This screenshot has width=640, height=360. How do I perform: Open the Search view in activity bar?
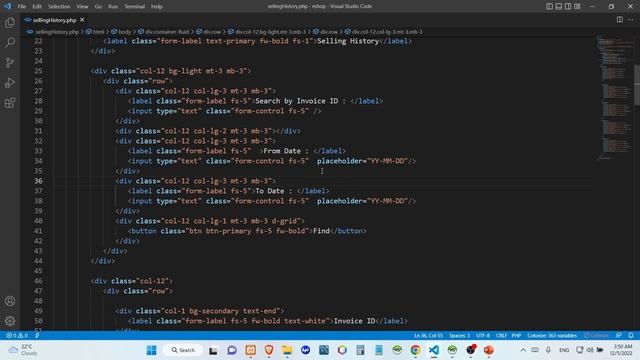[x=10, y=42]
